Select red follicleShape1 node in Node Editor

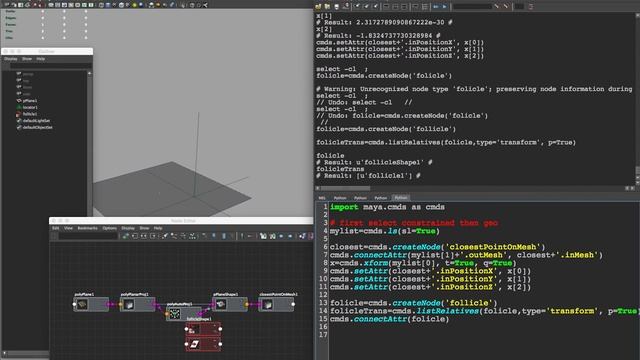coord(203,329)
